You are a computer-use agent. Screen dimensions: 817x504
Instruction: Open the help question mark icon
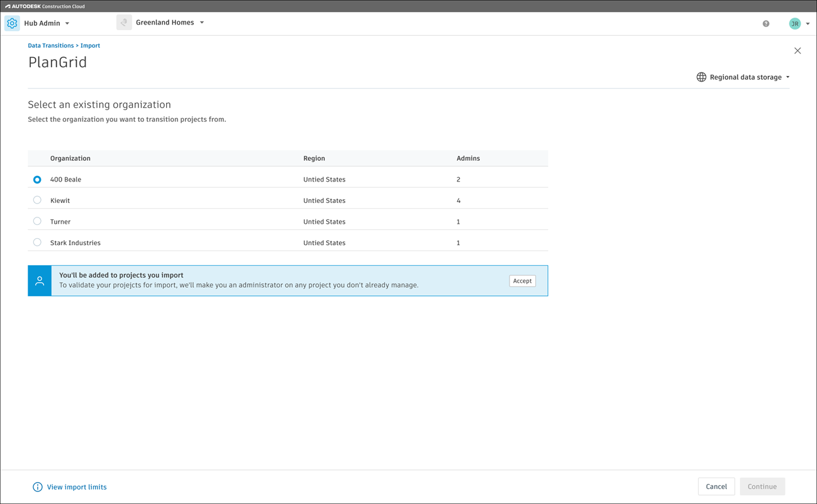click(766, 24)
